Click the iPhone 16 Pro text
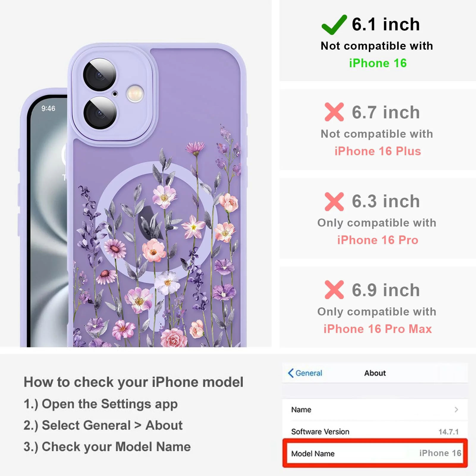The width and height of the screenshot is (476, 476). pyautogui.click(x=378, y=240)
